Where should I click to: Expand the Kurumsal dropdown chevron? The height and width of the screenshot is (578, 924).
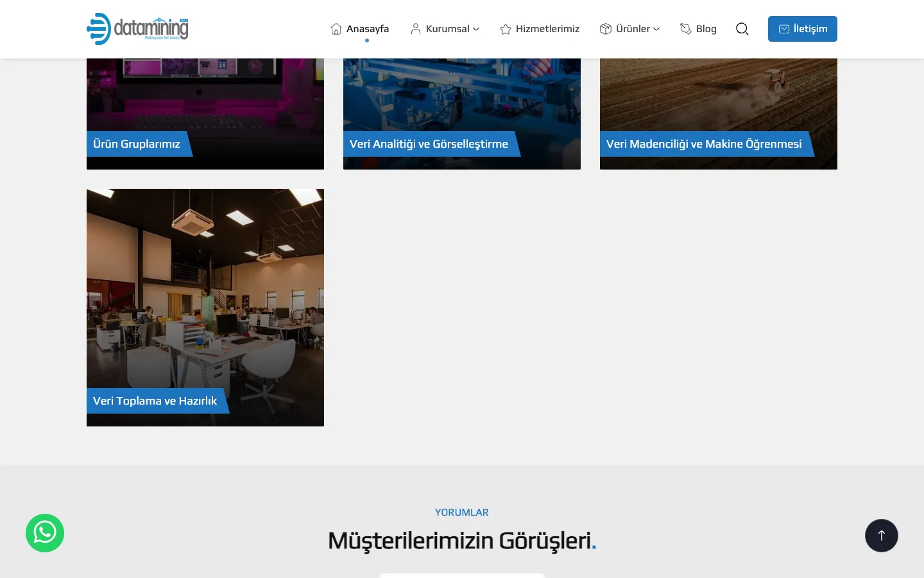point(476,29)
